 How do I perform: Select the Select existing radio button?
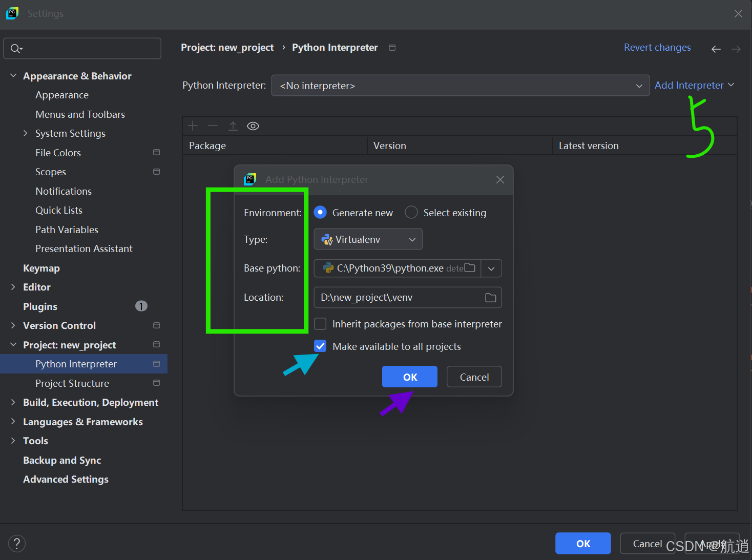tap(411, 212)
